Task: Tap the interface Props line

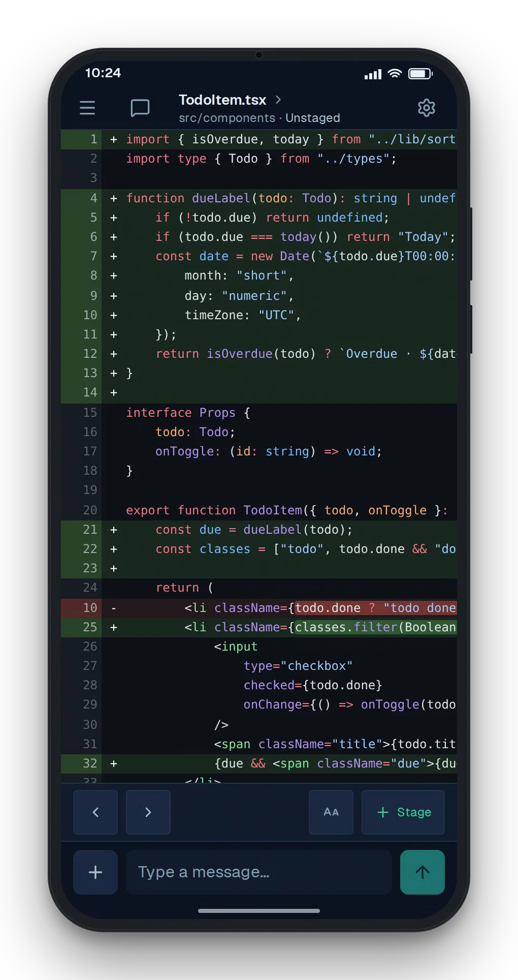Action: (x=259, y=413)
